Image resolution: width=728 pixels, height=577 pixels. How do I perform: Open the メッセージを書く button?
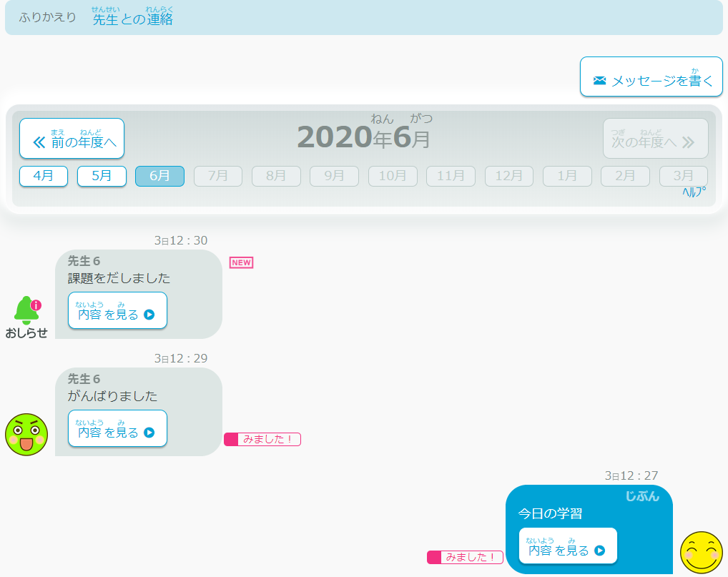pos(651,77)
